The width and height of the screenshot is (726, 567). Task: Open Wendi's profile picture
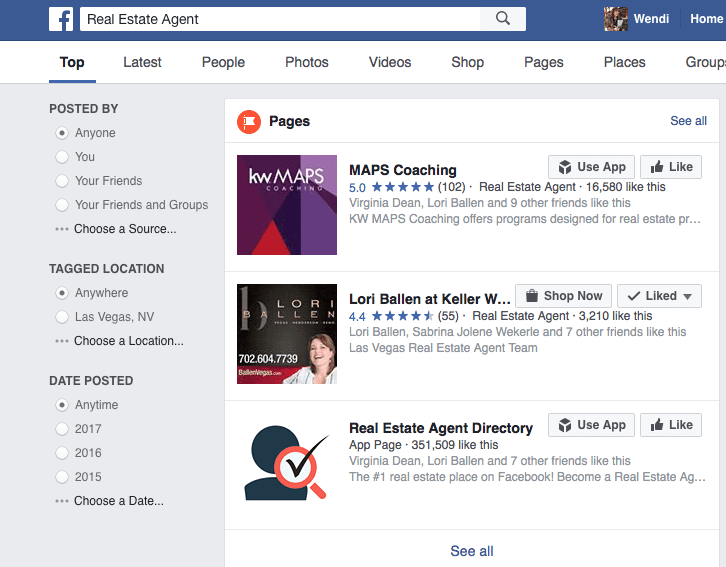(616, 19)
